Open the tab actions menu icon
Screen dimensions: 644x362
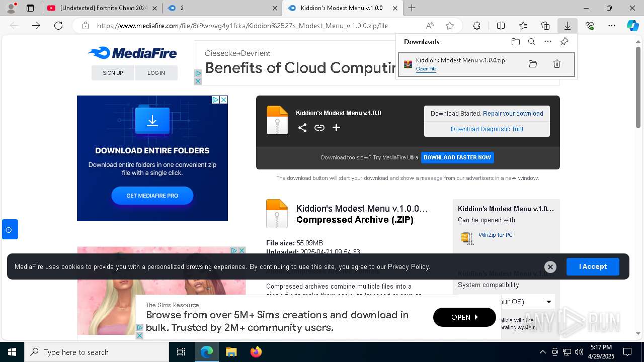pyautogui.click(x=30, y=8)
